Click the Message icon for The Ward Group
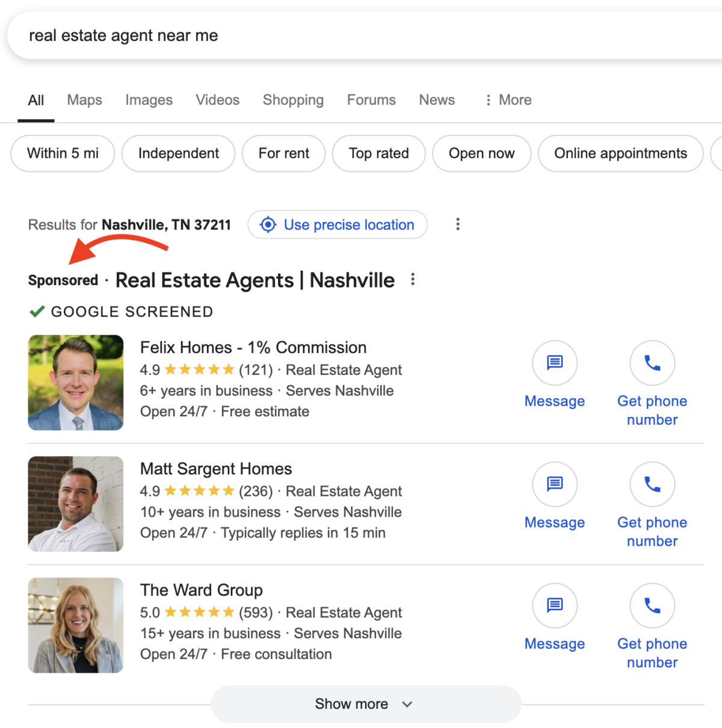The image size is (722, 728). pos(555,606)
